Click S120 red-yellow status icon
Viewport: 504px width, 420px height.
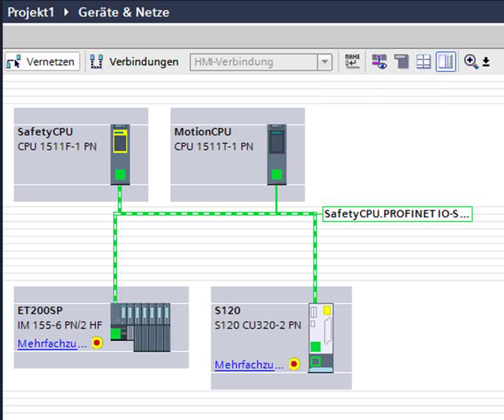294,364
